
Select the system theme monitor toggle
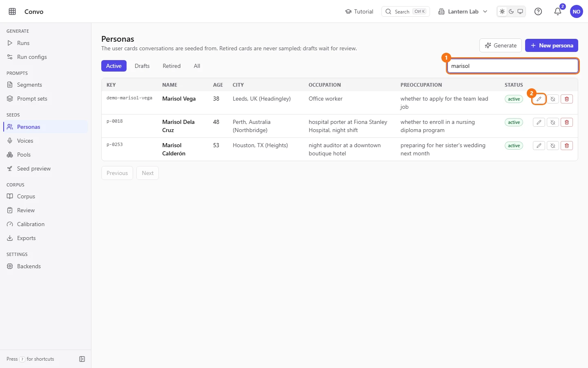(520, 11)
